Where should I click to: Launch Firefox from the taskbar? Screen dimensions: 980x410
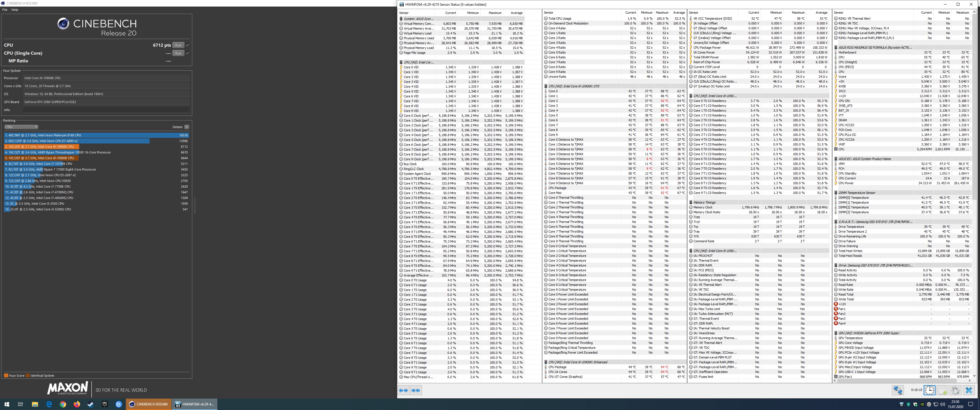[x=77, y=404]
